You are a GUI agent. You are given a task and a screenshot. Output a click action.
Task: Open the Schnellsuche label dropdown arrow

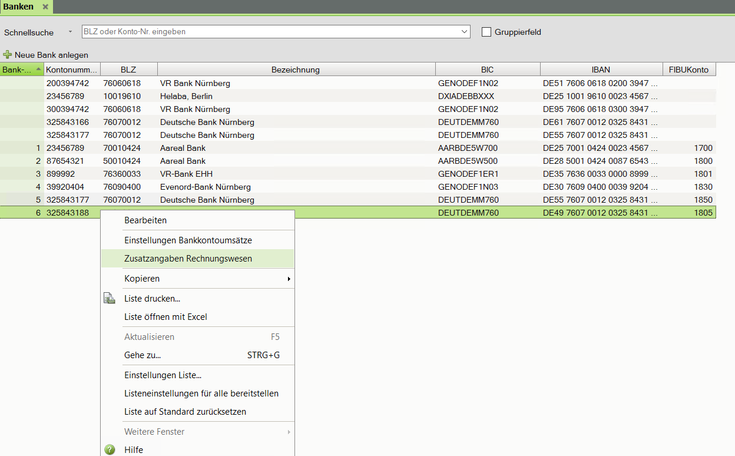pyautogui.click(x=70, y=32)
